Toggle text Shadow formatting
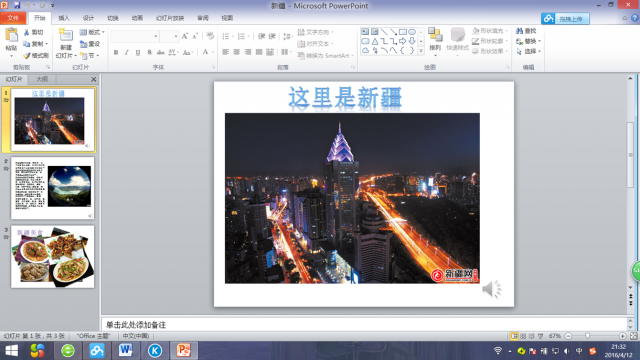Viewport: 640px width, 360px height. (149, 52)
